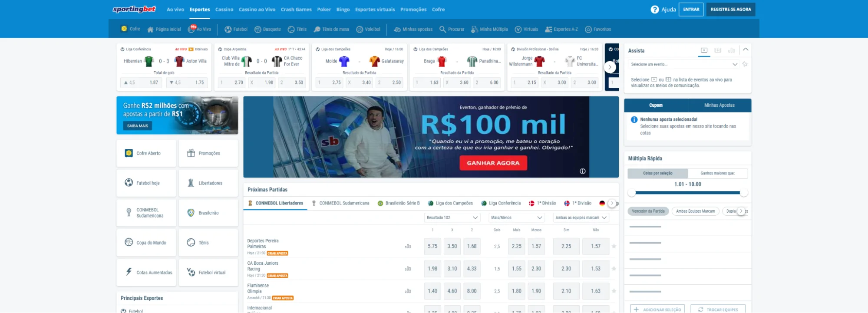Select Tênis in the sports toolbar
Screen dimensions: 868x313
click(x=297, y=30)
